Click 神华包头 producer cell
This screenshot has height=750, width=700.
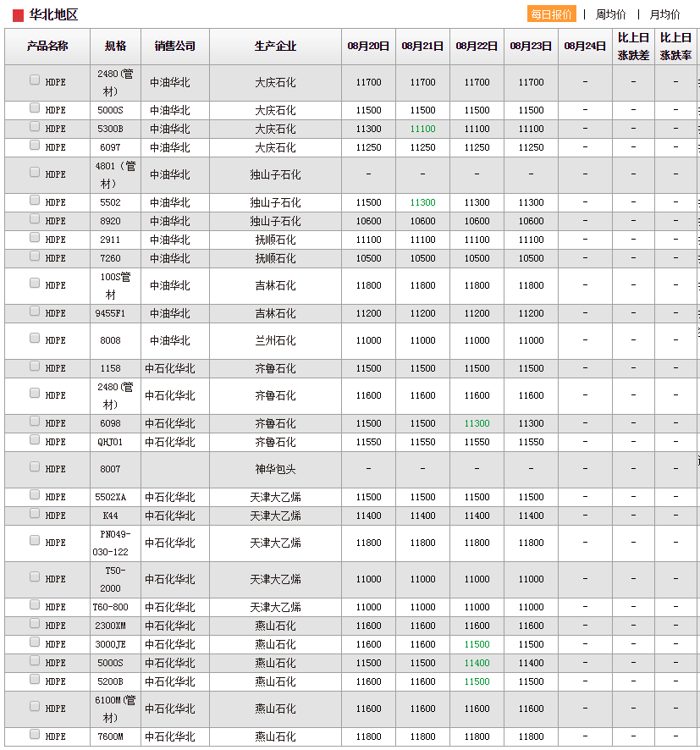point(275,470)
